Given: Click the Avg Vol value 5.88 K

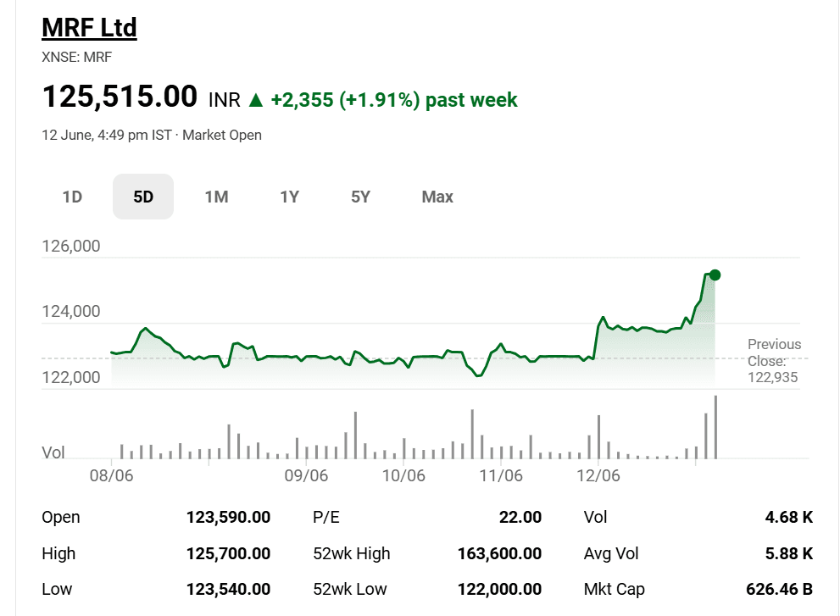Looking at the screenshot, I should coord(789,553).
